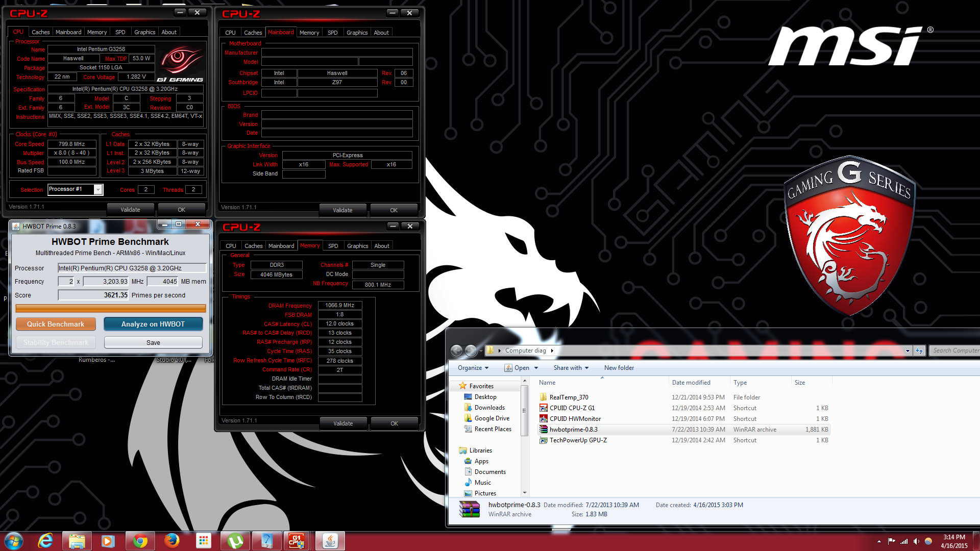
Task: Open About tab in the Mainboard CPU-Z window
Action: (381, 33)
